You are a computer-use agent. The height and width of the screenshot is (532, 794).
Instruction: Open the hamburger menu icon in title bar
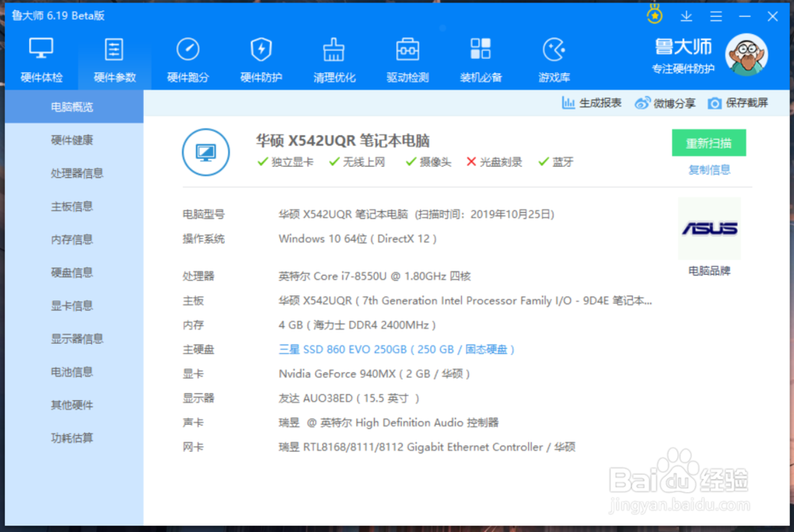pyautogui.click(x=716, y=16)
